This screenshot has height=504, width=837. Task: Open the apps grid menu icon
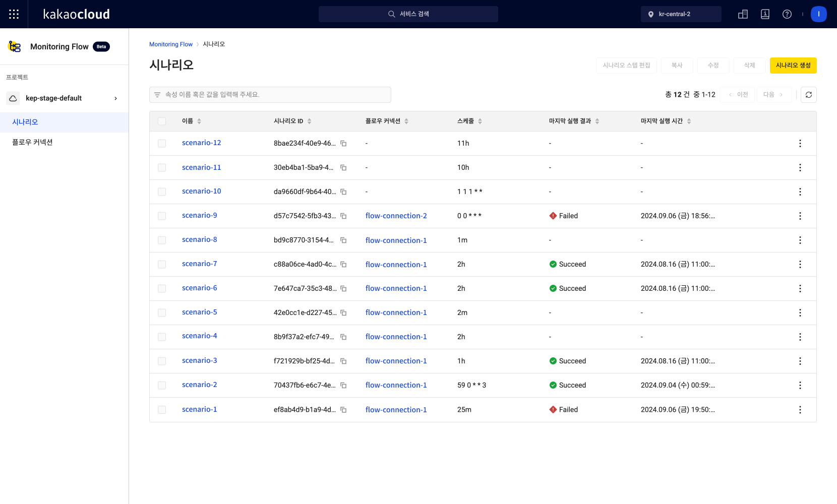[14, 14]
